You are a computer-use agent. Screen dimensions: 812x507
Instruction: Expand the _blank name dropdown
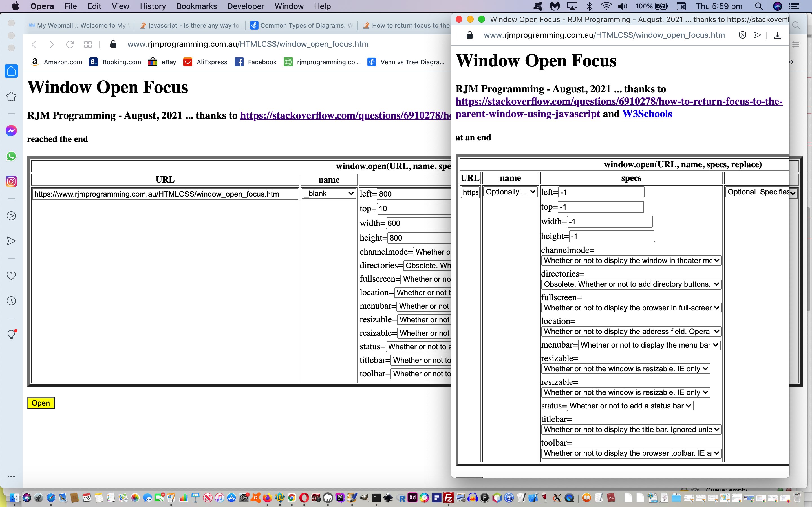[328, 194]
